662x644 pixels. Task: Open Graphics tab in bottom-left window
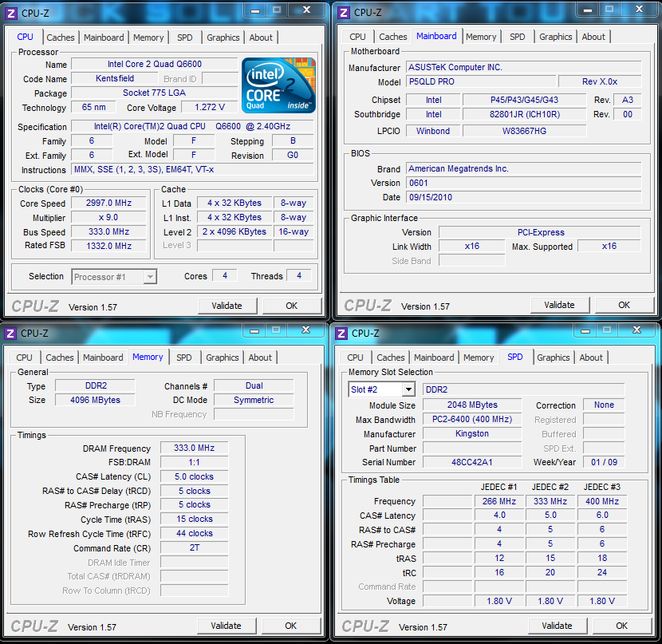point(222,358)
